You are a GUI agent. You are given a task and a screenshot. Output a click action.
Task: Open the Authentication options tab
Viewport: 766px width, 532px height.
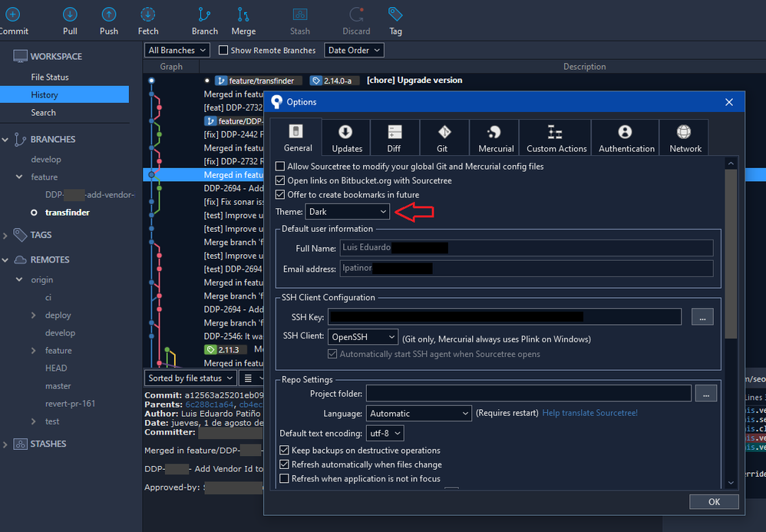(626, 138)
